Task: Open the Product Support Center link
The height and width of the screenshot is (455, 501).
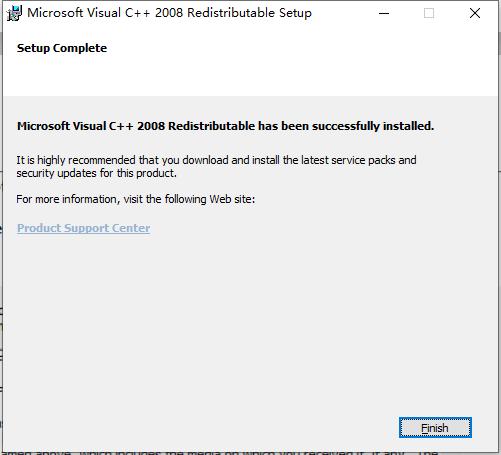Action: tap(84, 228)
